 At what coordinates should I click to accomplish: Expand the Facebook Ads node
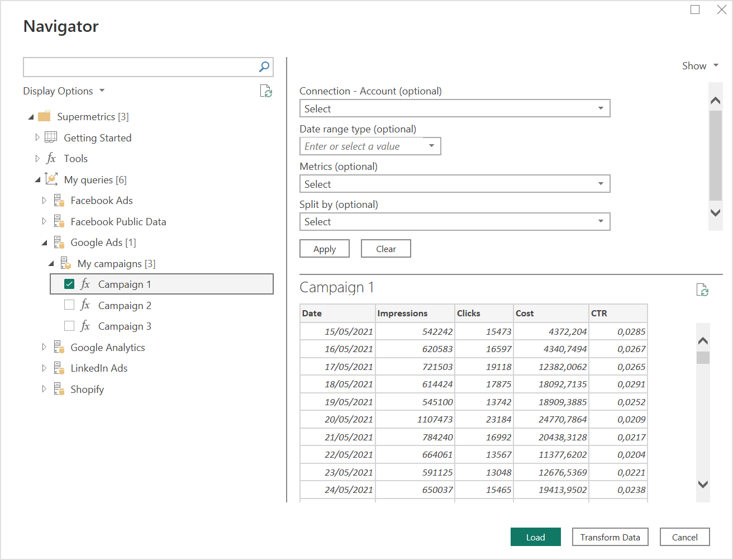point(44,200)
